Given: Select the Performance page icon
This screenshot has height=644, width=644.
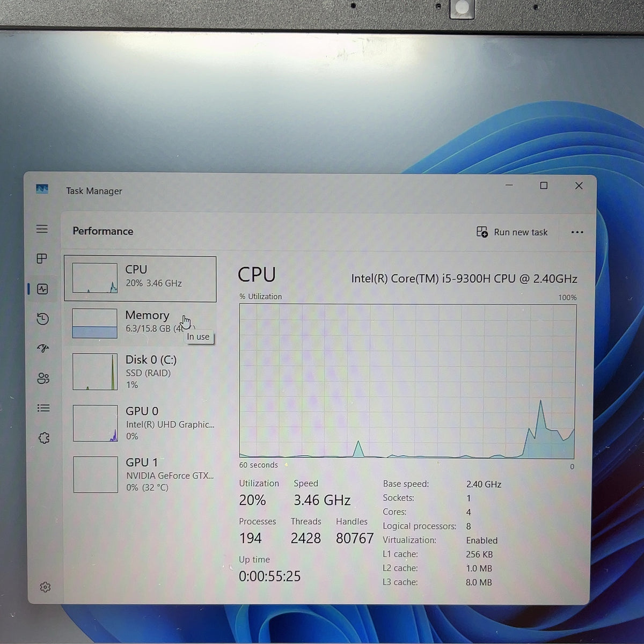Looking at the screenshot, I should [43, 289].
